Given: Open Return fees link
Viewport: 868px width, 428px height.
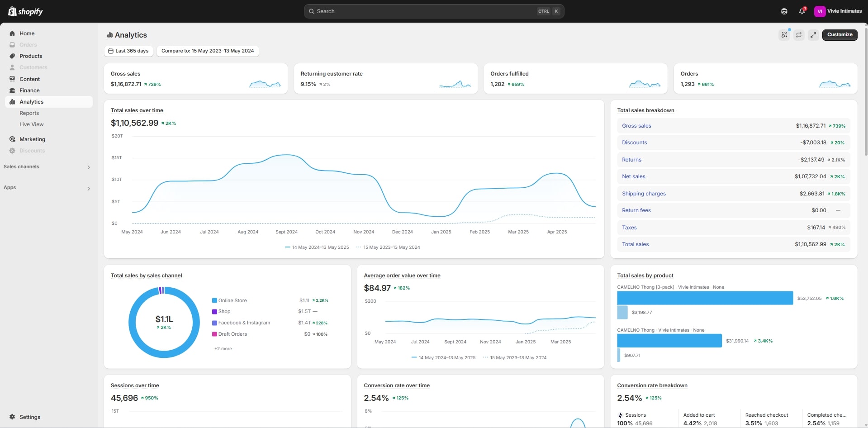Looking at the screenshot, I should click(636, 210).
